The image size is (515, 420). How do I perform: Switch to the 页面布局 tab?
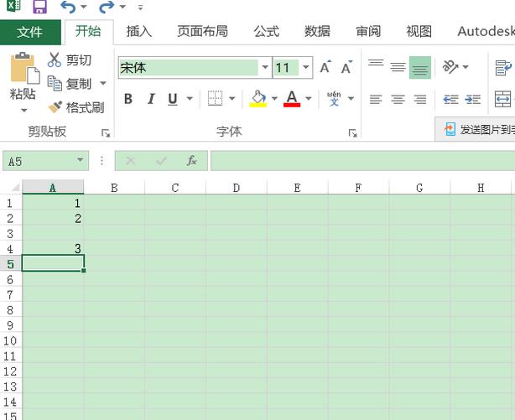(x=203, y=32)
